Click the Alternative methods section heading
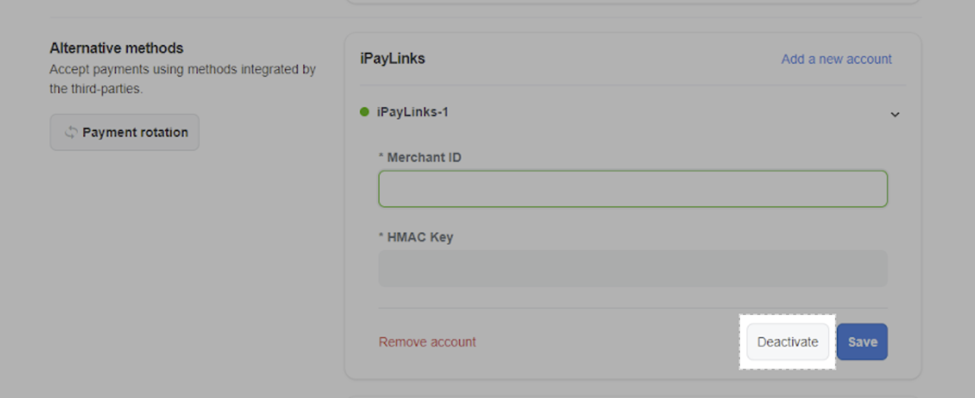This screenshot has height=398, width=975. point(116,48)
